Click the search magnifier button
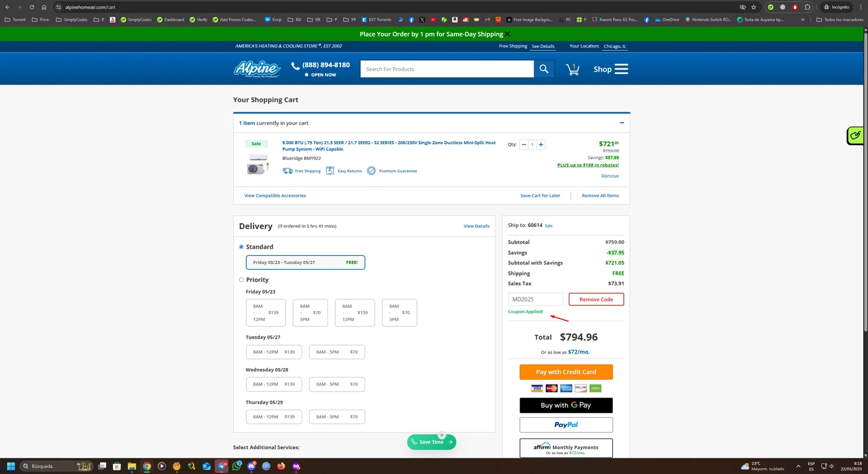 [544, 69]
